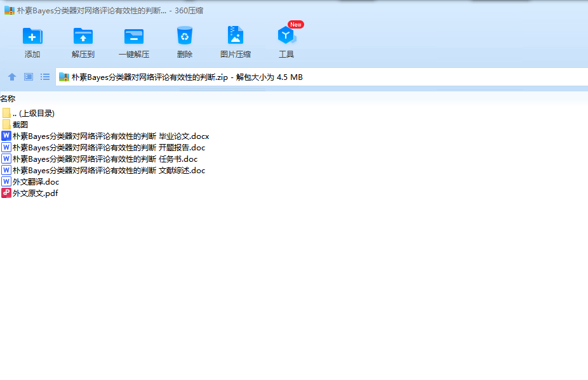
Task: Select the 文献综述.doc file
Action: point(109,170)
